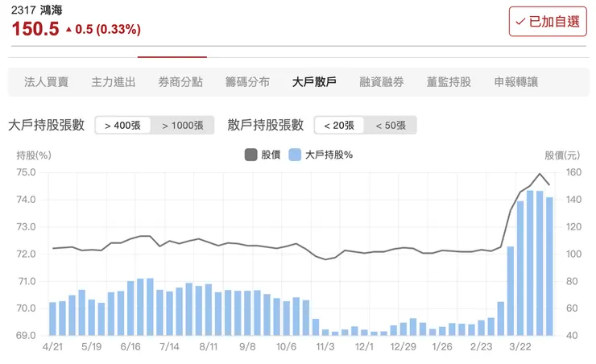Open the 券商分點 tab
This screenshot has width=596, height=364.
click(x=180, y=82)
